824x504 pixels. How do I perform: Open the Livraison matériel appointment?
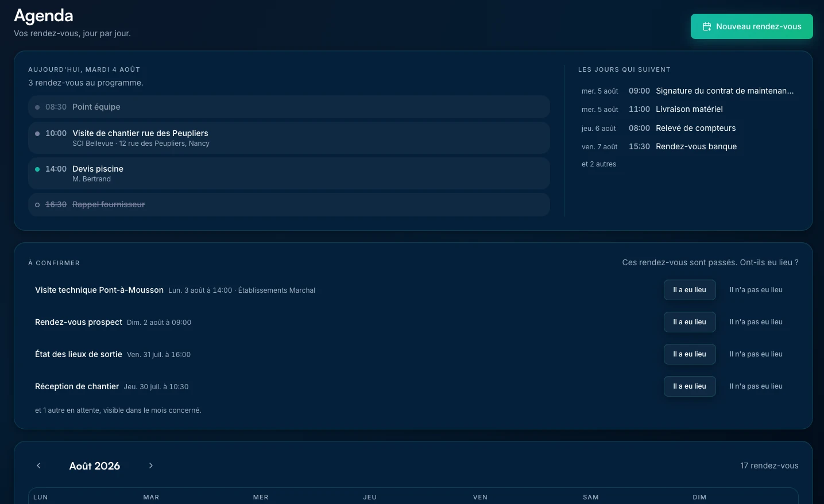[x=688, y=109]
